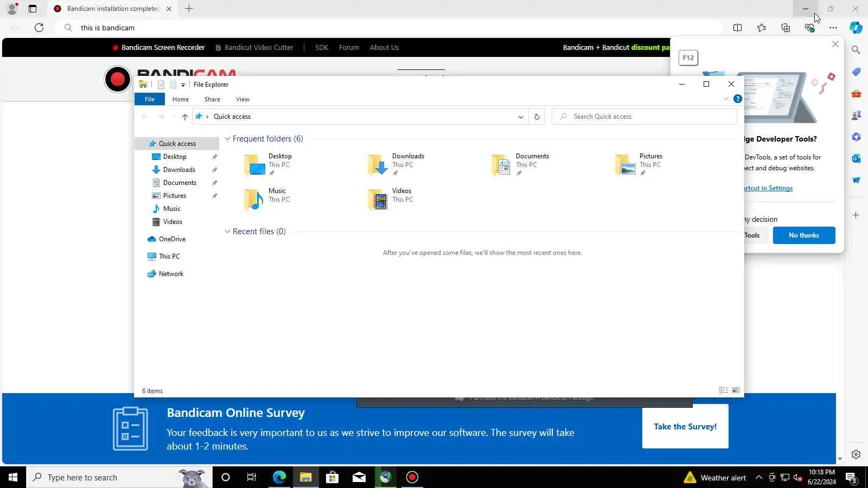Screen dimensions: 868x488
Task: Click No thanks in the DevTools popup
Action: (x=804, y=235)
